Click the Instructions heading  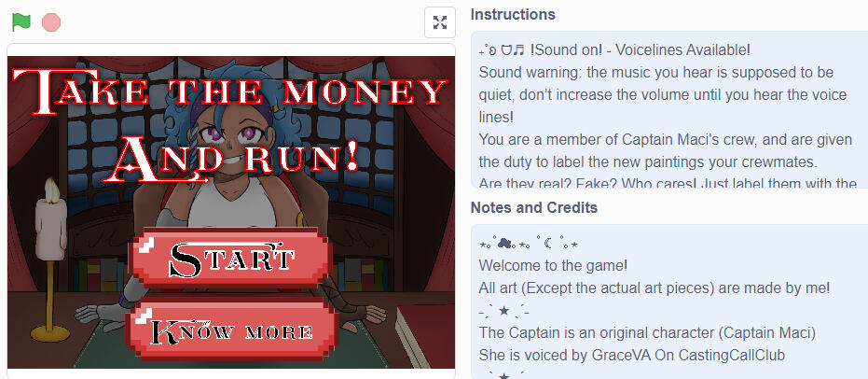point(513,14)
